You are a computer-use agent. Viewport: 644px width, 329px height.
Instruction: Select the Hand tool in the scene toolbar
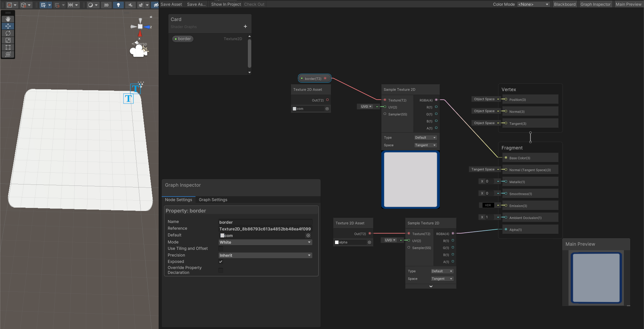(x=8, y=19)
